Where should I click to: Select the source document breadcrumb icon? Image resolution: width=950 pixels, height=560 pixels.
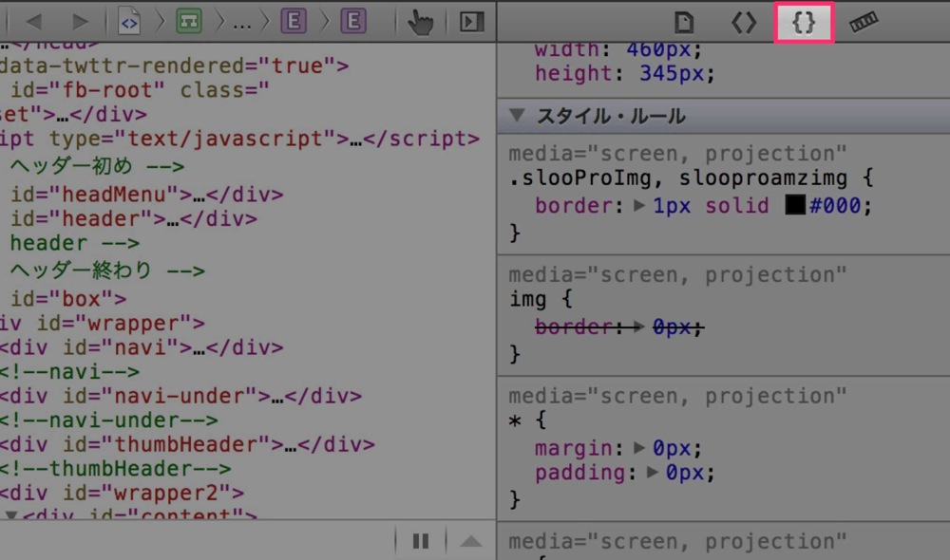129,23
